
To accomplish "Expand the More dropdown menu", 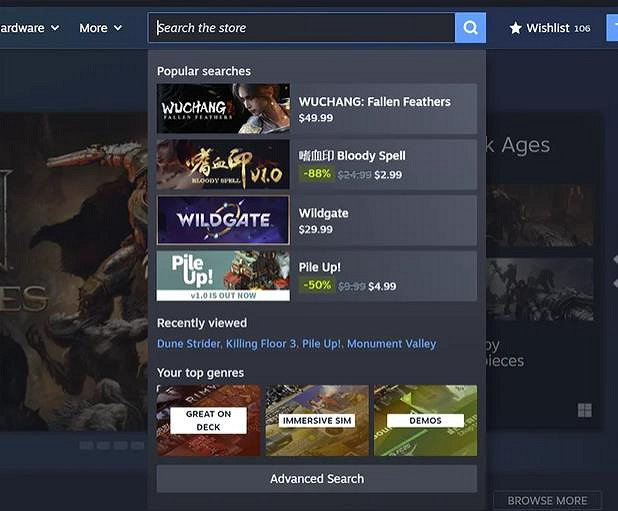I will click(100, 28).
